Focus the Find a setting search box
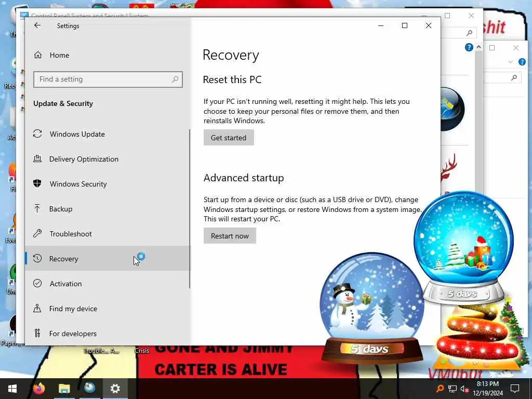 click(x=108, y=79)
